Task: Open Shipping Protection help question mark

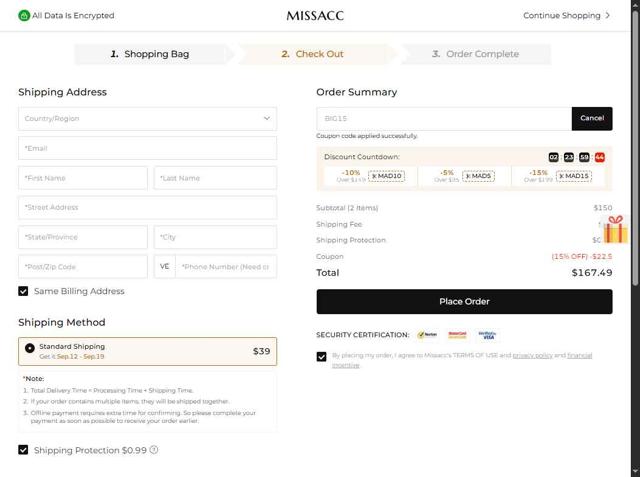Action: 153,450
